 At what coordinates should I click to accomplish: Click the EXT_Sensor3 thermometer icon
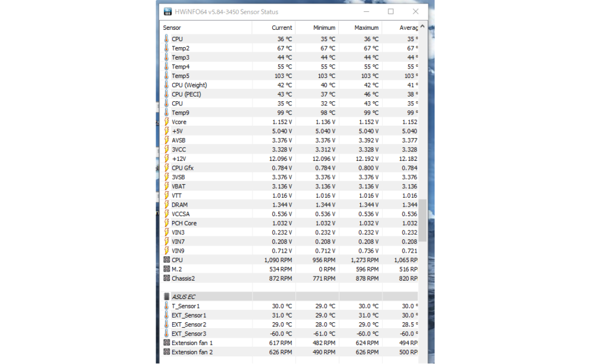point(167,333)
